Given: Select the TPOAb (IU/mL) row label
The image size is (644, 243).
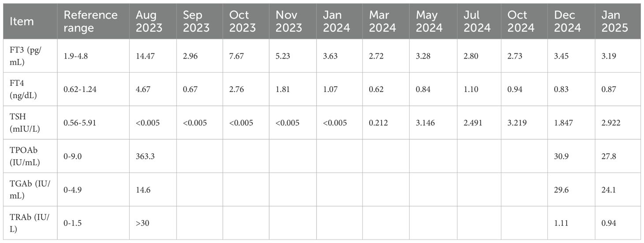Looking at the screenshot, I should [x=24, y=156].
